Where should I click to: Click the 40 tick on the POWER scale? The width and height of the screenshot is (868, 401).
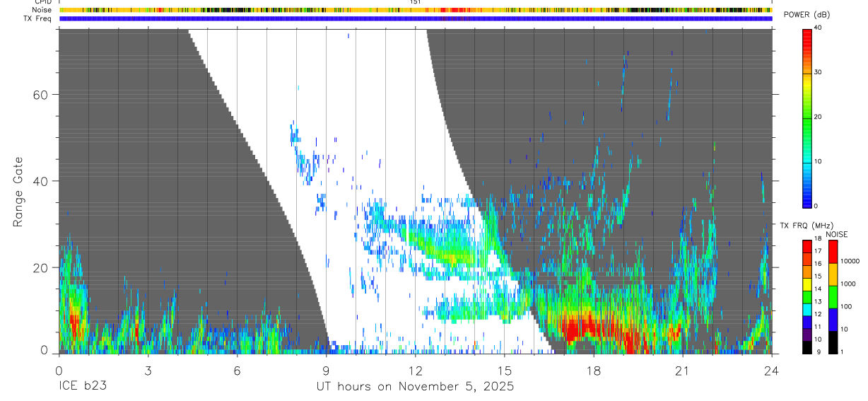click(819, 28)
